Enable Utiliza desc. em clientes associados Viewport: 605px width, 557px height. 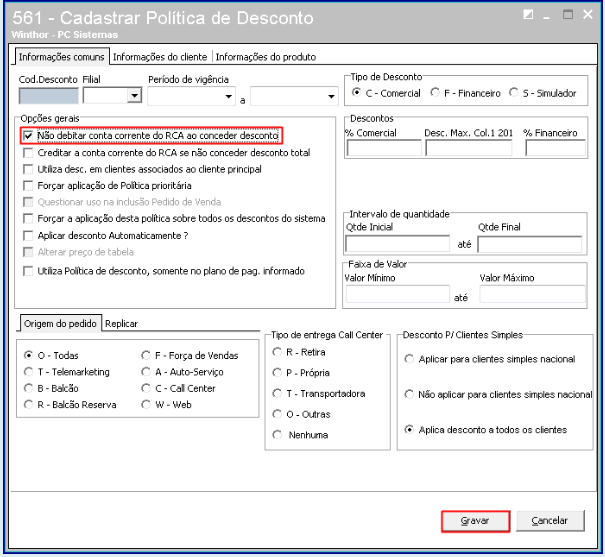tap(28, 169)
